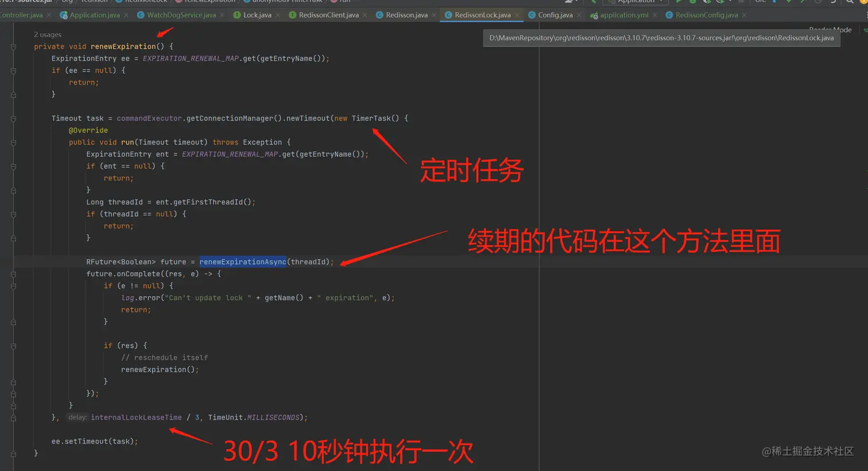Switch to the Config.java tab

coord(555,15)
